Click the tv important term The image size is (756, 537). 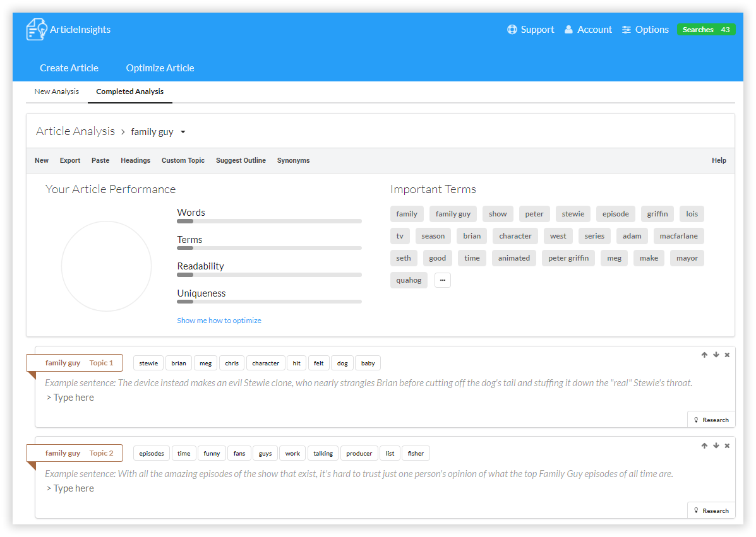400,236
